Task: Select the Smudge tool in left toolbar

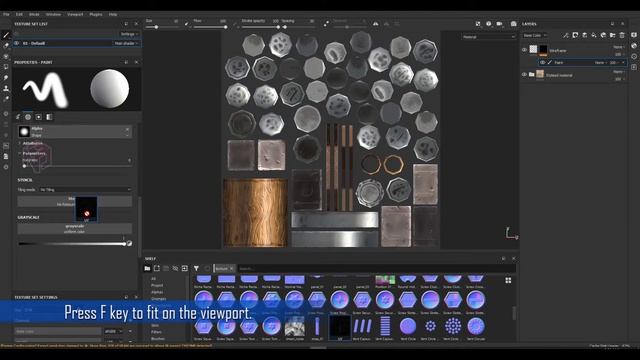Action: click(6, 78)
